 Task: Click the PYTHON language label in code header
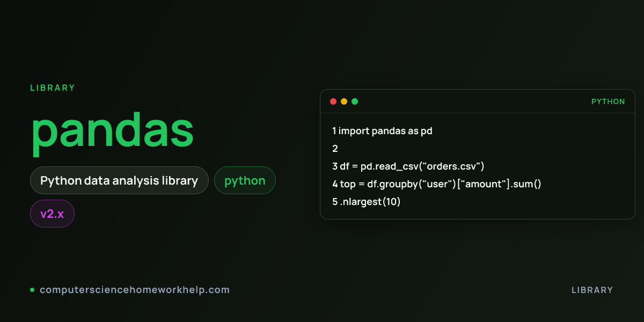608,101
